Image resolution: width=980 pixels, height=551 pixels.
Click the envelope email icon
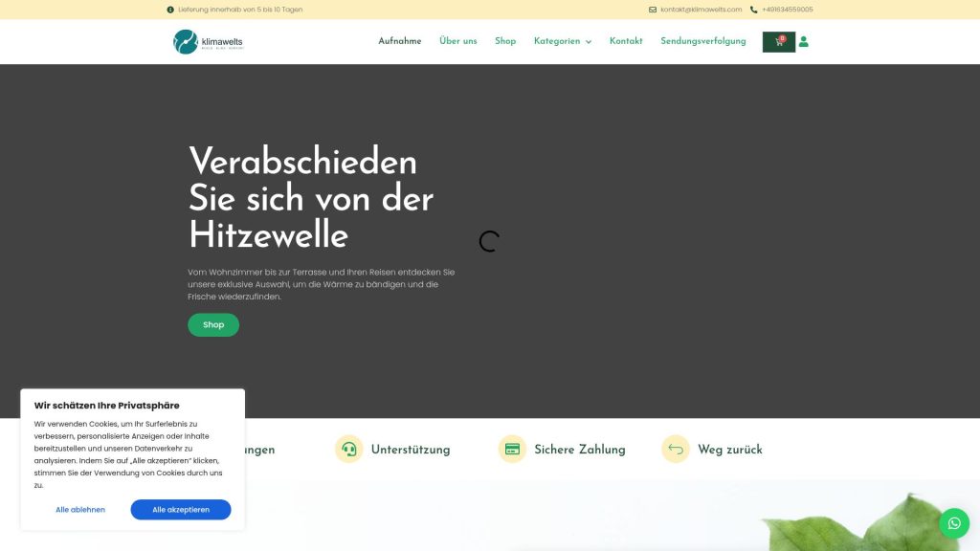pos(653,10)
